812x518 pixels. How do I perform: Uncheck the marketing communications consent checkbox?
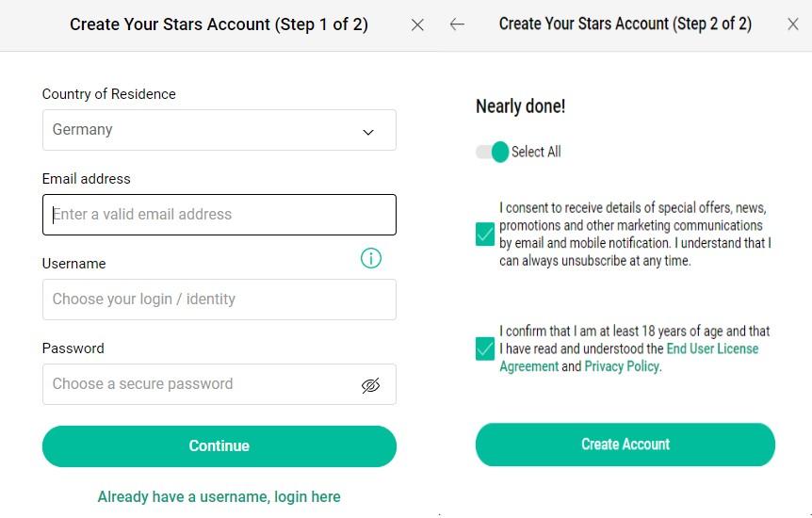tap(485, 235)
